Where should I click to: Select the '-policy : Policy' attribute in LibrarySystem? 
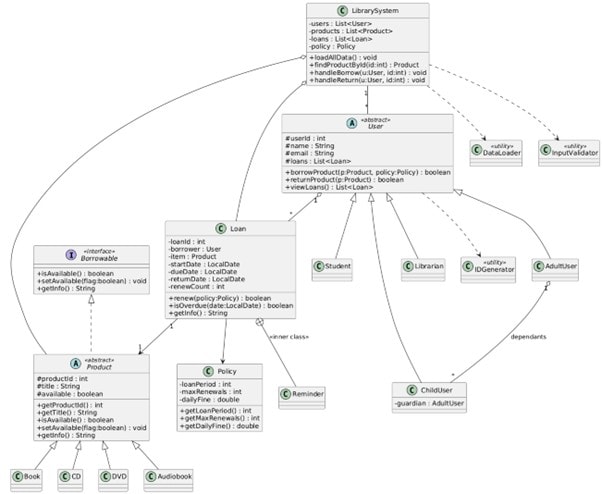click(x=332, y=46)
